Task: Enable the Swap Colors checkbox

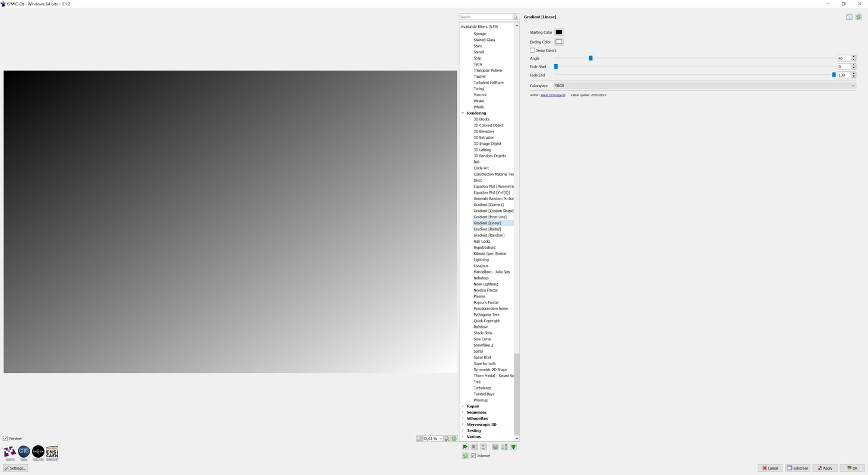Action: click(532, 50)
